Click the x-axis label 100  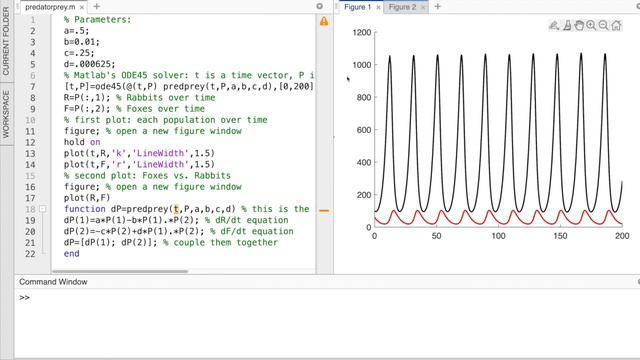point(498,236)
